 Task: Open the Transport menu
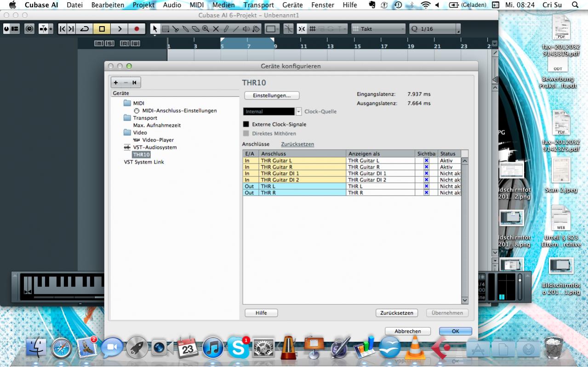pyautogui.click(x=258, y=5)
